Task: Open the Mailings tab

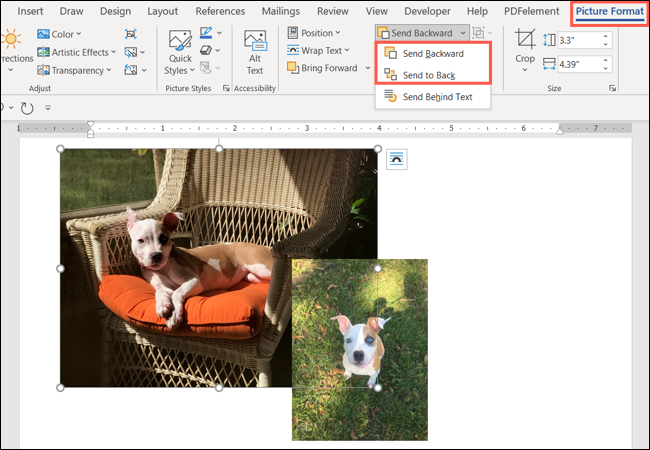Action: pos(280,11)
